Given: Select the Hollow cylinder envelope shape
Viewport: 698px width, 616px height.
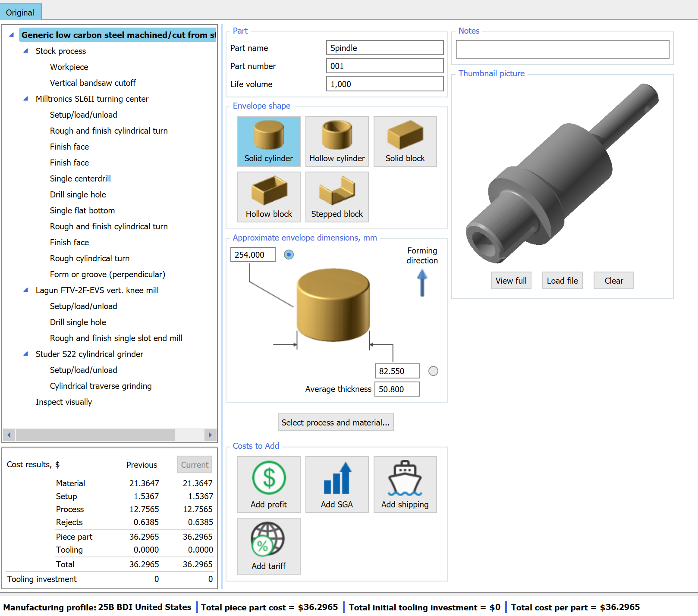Looking at the screenshot, I should pyautogui.click(x=336, y=140).
